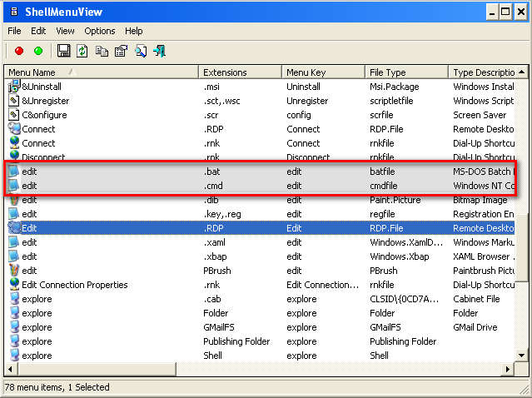Click the green Enable Selected Items icon

click(x=37, y=52)
